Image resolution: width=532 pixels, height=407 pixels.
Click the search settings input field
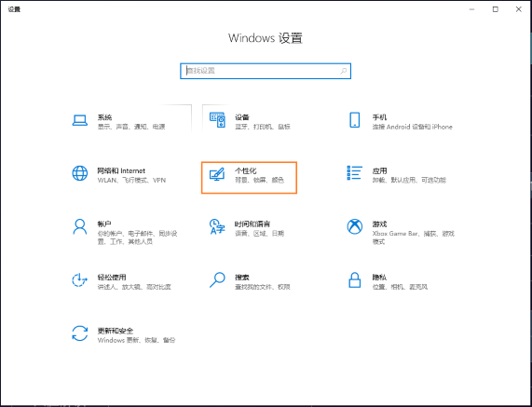[266, 71]
